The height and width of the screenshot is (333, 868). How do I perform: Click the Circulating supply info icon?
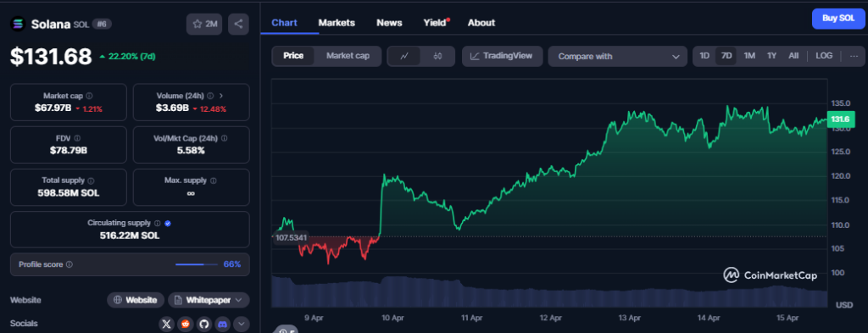click(x=157, y=223)
